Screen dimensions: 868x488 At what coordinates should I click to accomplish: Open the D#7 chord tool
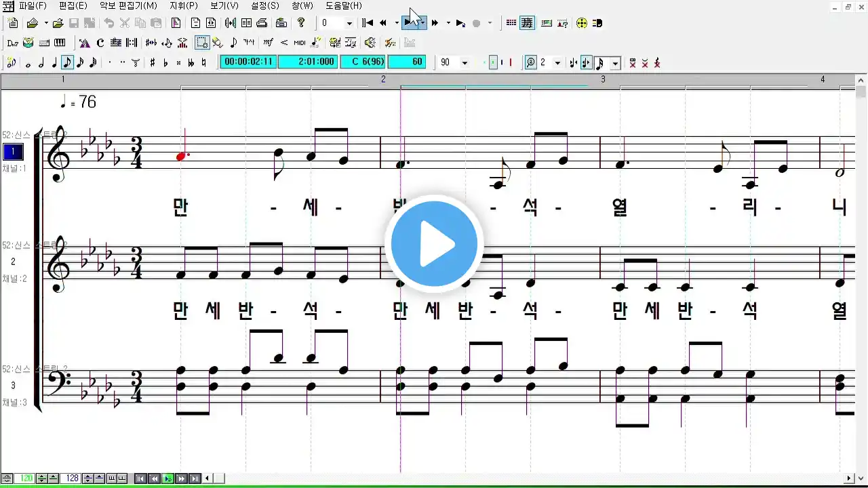pos(12,43)
